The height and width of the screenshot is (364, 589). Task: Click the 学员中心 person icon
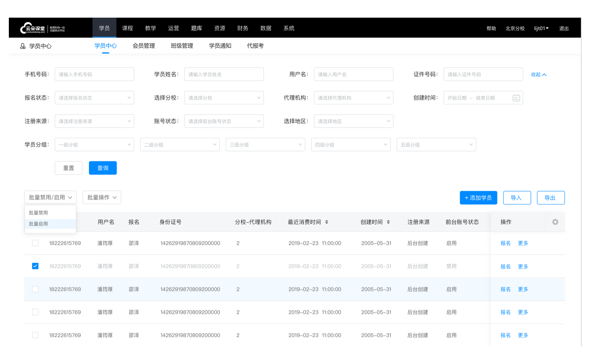[x=22, y=46]
